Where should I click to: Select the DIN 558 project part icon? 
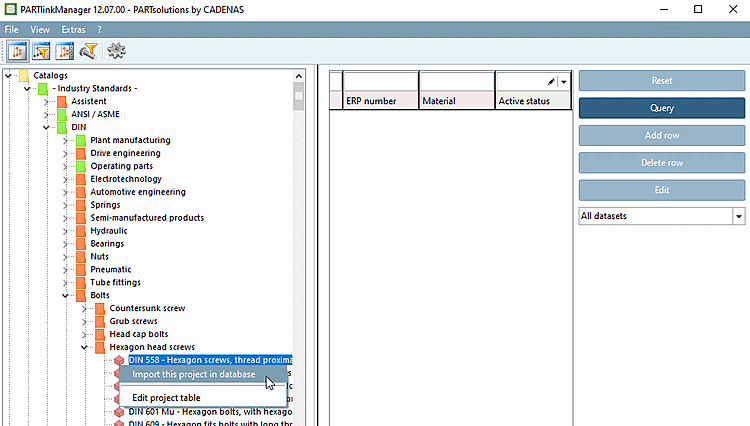[119, 360]
